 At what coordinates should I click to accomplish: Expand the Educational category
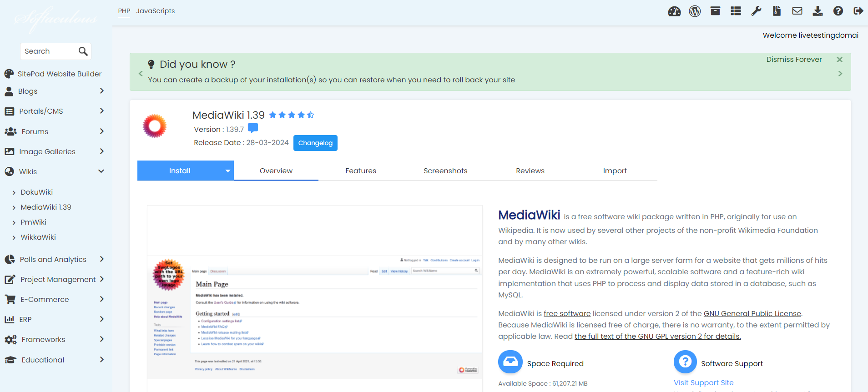point(54,360)
